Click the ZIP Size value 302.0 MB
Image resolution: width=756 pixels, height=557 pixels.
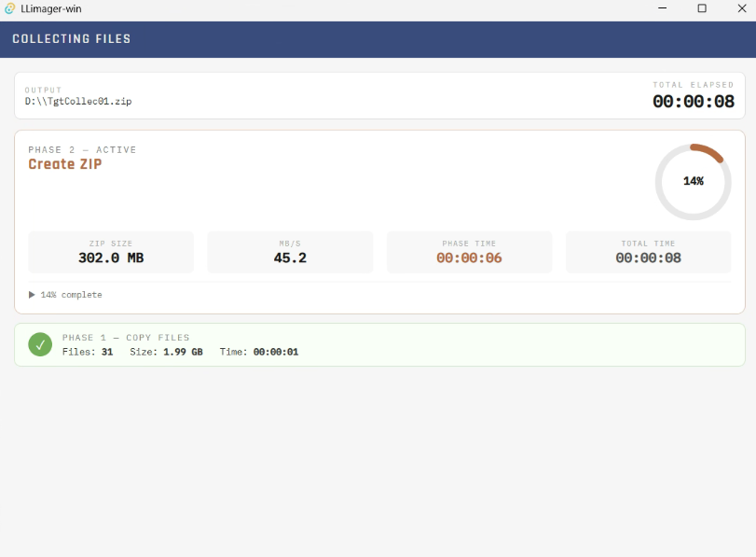(x=111, y=258)
